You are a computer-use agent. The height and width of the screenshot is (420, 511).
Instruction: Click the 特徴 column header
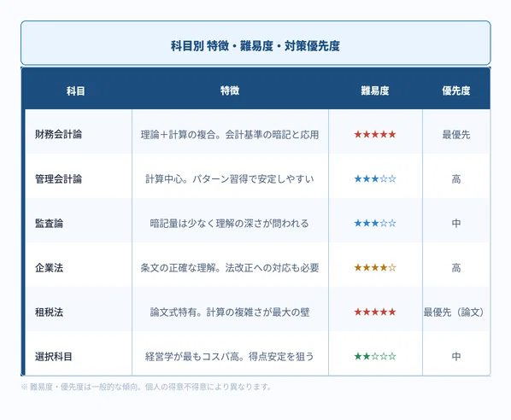230,90
